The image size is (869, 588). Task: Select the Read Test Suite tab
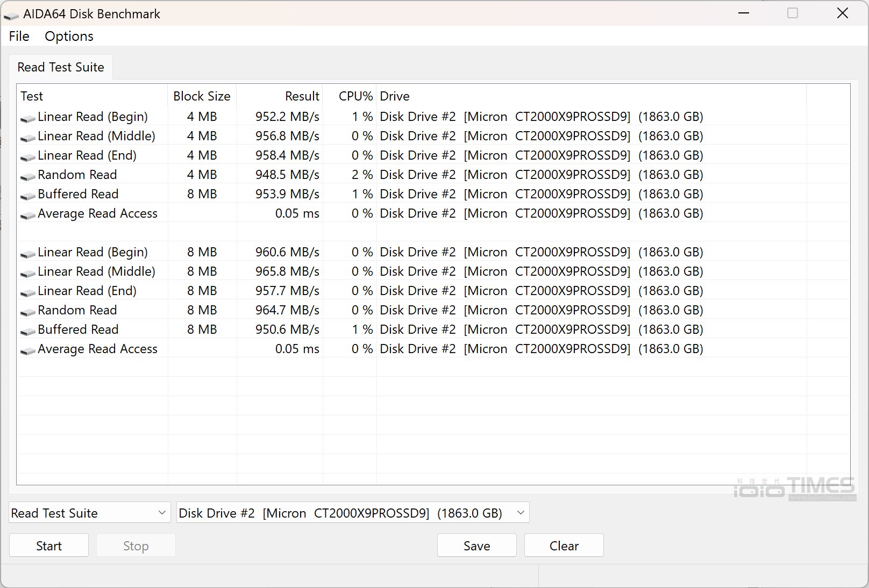pyautogui.click(x=61, y=67)
